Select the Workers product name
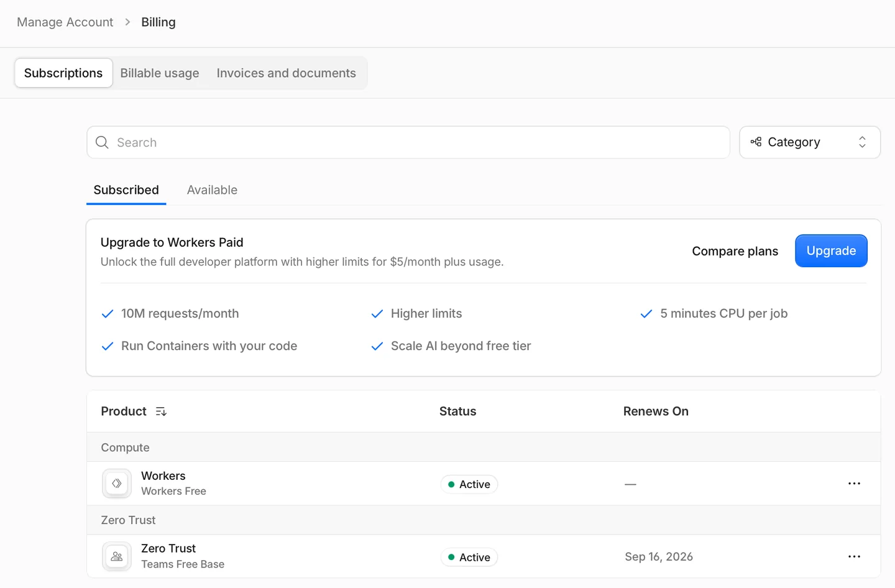The height and width of the screenshot is (588, 895). point(163,475)
